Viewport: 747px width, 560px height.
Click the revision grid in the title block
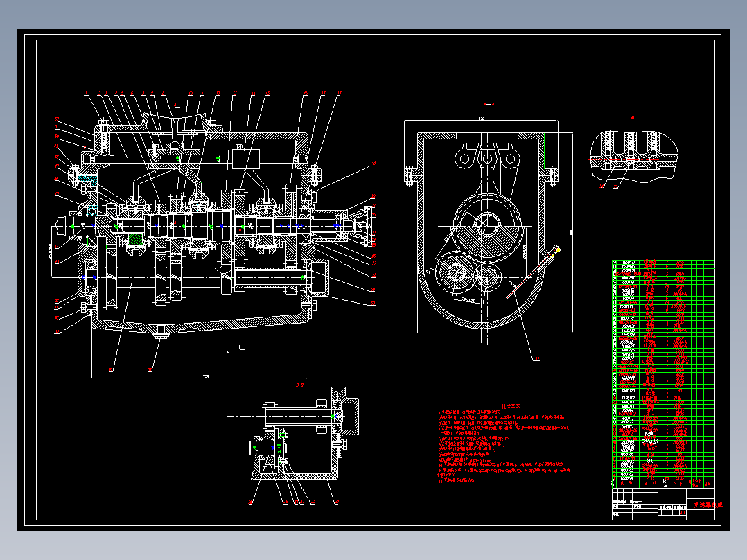[x=635, y=503]
